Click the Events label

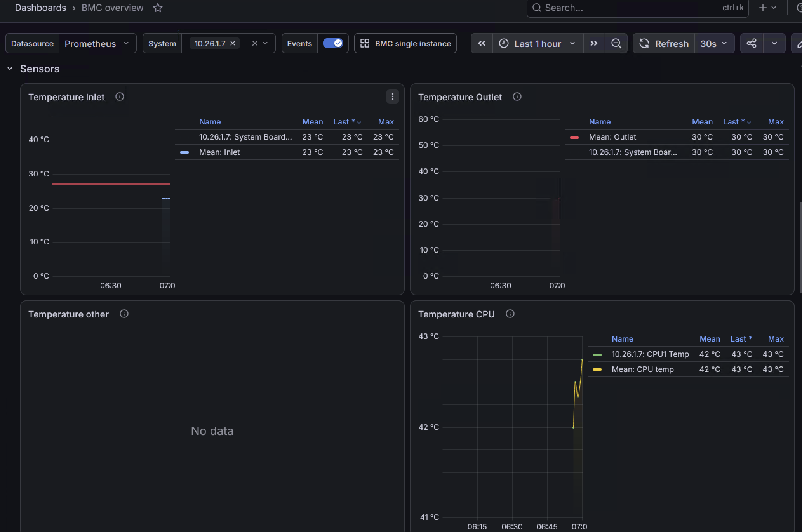[299, 43]
